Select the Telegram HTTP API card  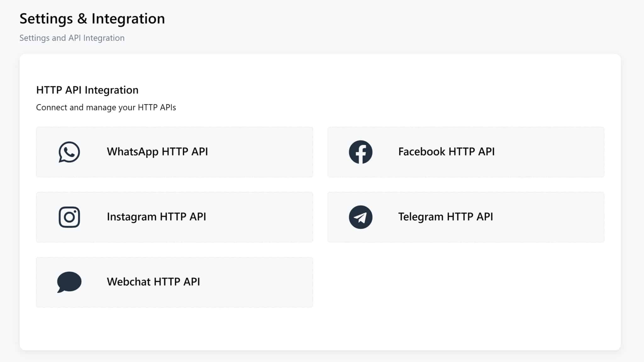click(x=466, y=217)
